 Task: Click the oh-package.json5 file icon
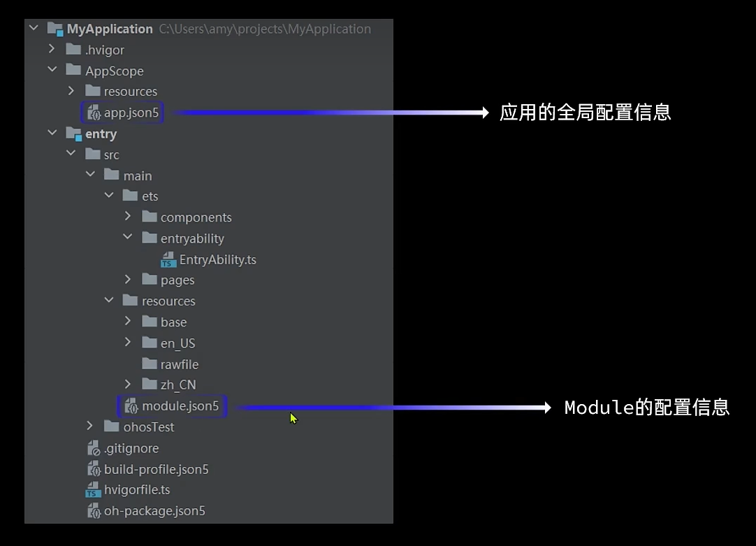pos(93,511)
